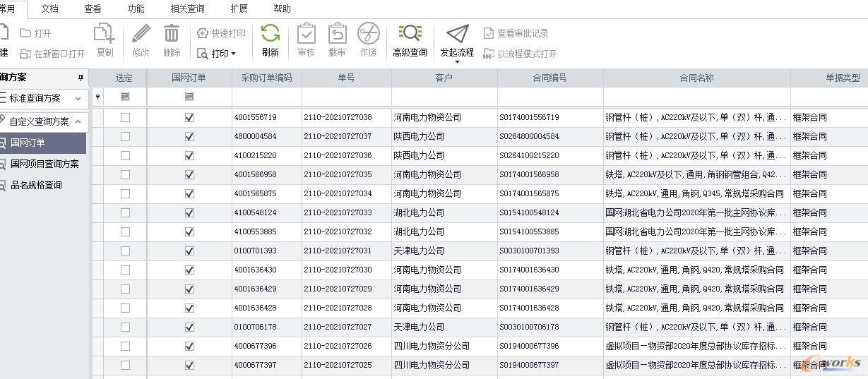Toggle 国网订单 checkbox for order 4001636430
Viewport: 868px width, 379px height.
(x=189, y=270)
